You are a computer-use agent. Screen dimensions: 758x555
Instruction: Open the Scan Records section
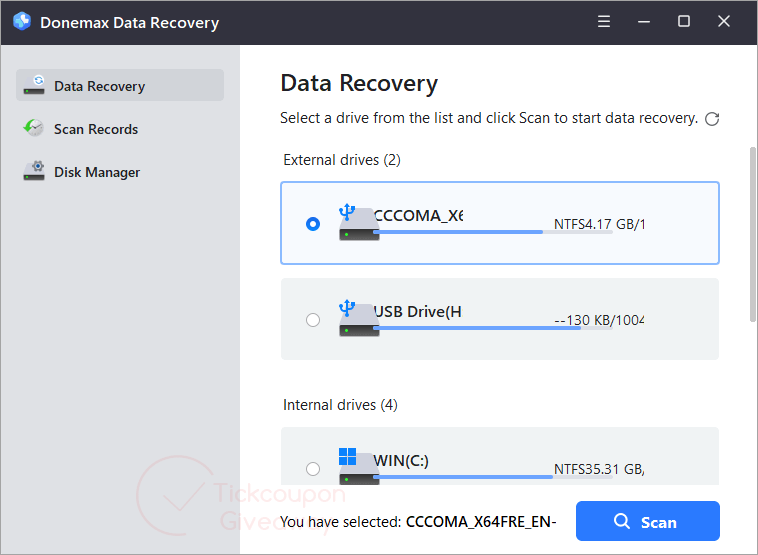(120, 129)
